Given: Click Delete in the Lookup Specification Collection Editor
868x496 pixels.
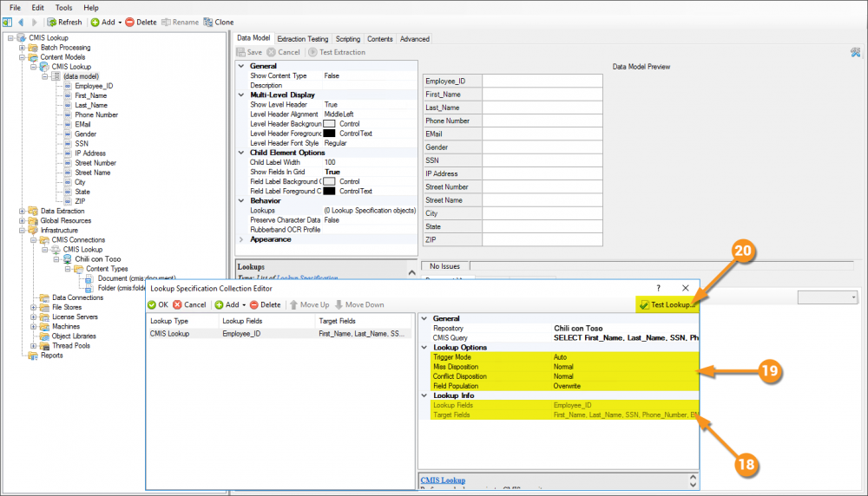Looking at the screenshot, I should point(265,304).
